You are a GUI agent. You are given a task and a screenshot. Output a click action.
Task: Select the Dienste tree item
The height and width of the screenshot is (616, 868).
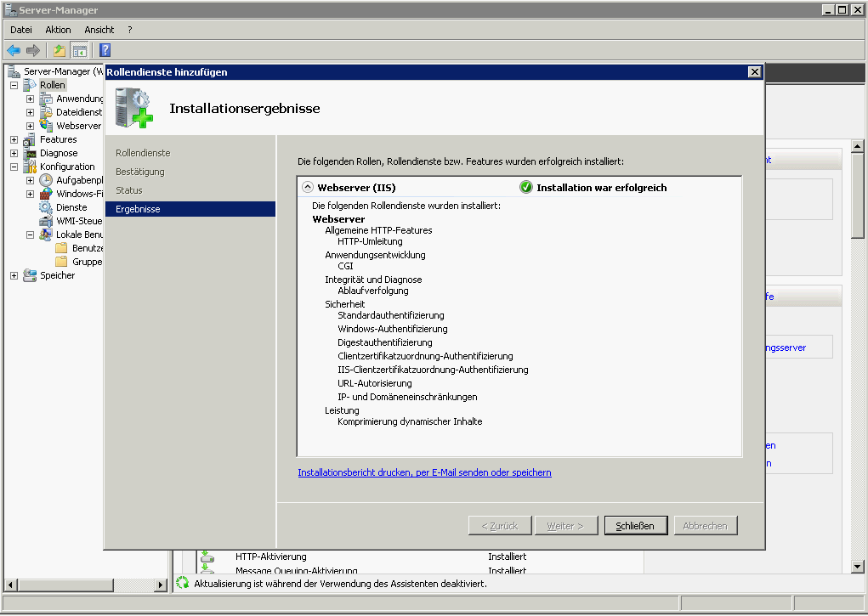[x=71, y=207]
